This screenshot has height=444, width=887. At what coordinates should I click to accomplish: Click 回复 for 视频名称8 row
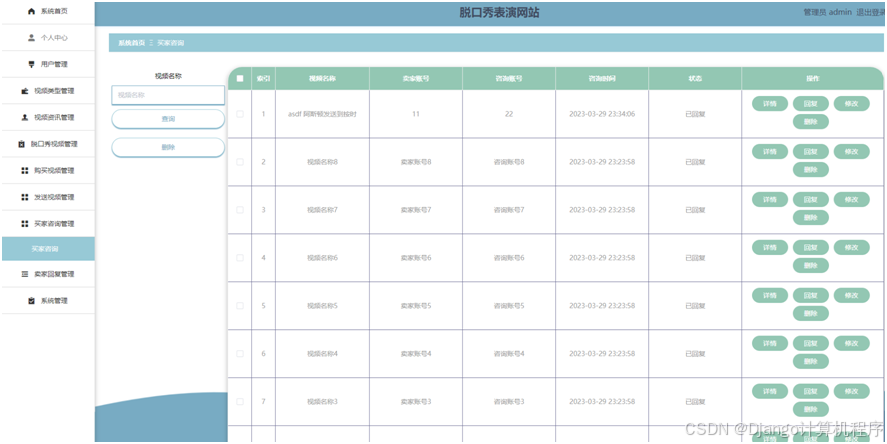(x=811, y=152)
